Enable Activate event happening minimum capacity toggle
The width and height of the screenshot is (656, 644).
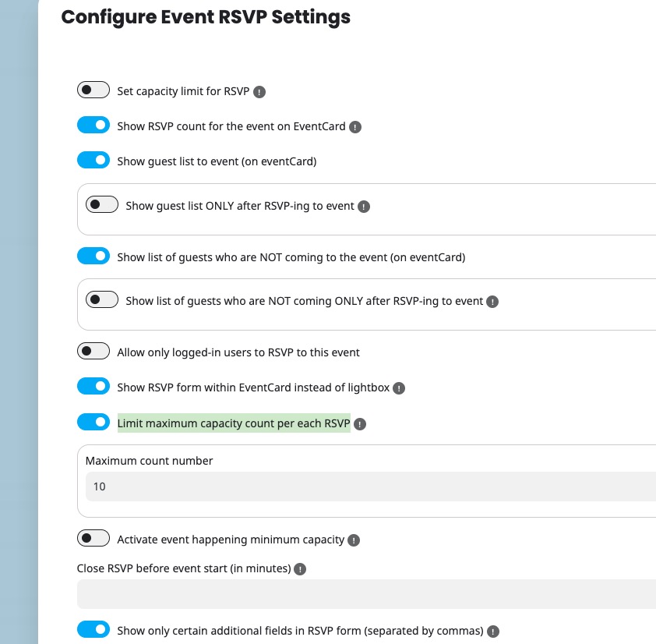[x=93, y=539]
